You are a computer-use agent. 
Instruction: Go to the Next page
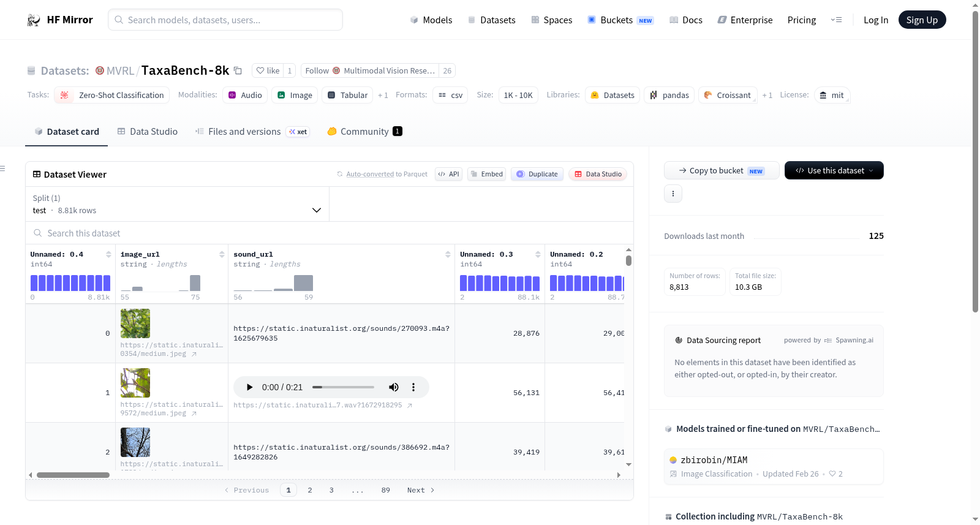pos(421,490)
